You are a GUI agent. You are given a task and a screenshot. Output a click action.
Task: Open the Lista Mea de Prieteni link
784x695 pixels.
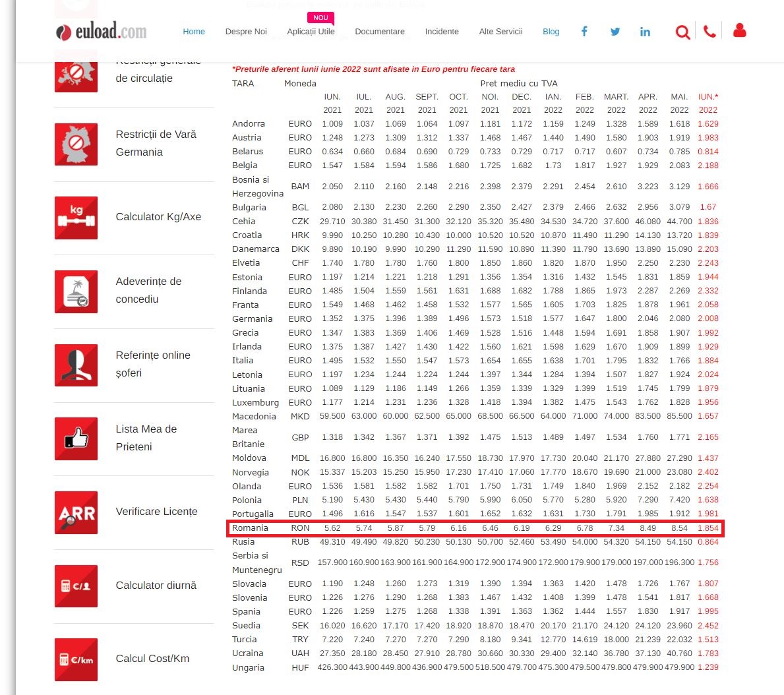click(146, 438)
